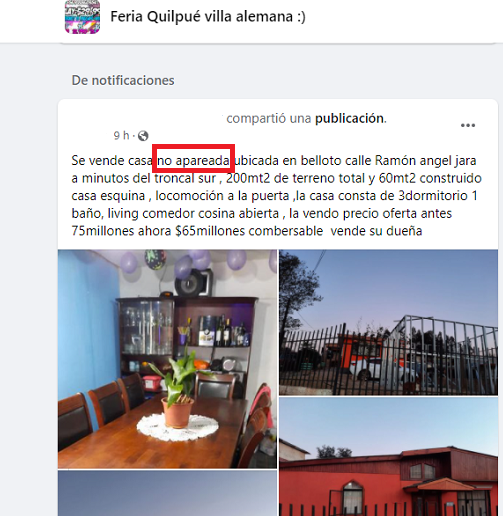Click the 'compartió una' shared post text
The width and height of the screenshot is (503, 516).
[269, 118]
